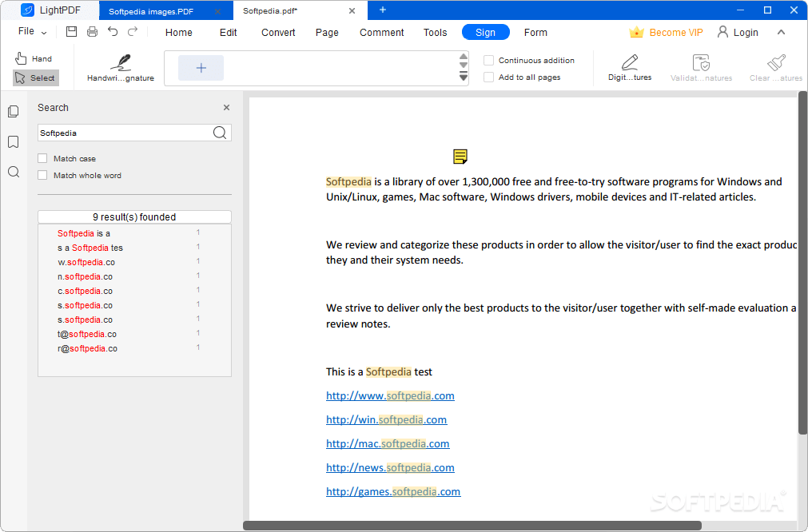Collapse the ribbon with the chevron arrow

click(781, 32)
